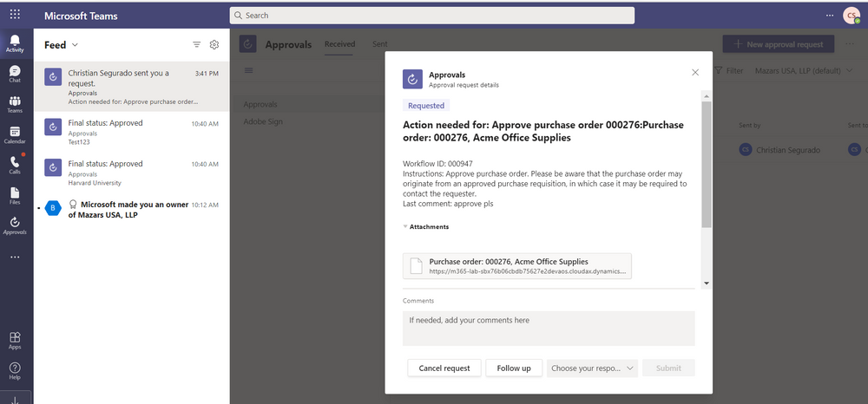This screenshot has width=868, height=404.
Task: Open the Harvard University approved feed item
Action: [x=131, y=173]
